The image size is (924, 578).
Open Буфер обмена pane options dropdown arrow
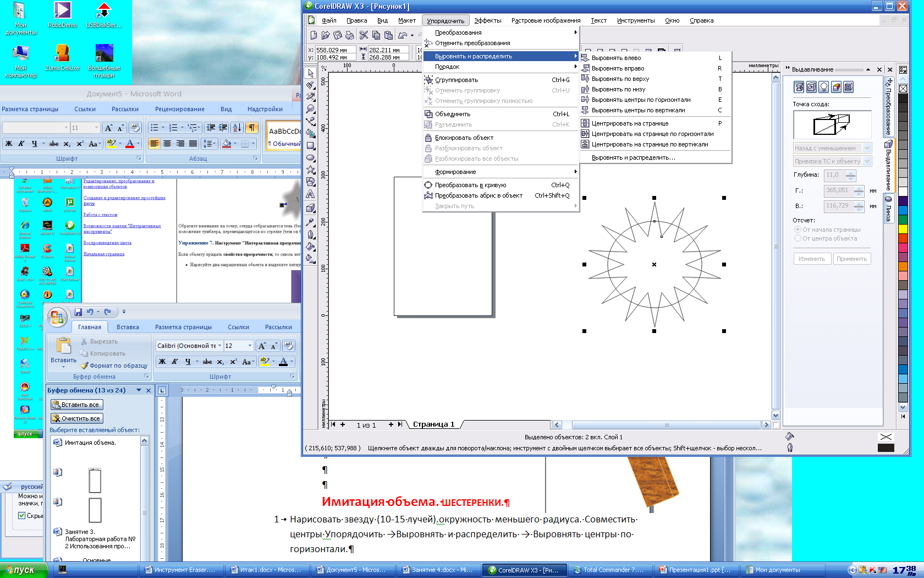click(139, 390)
